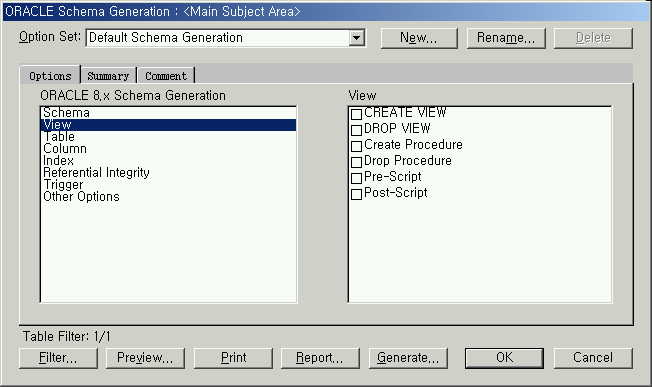Switch to the Summary tab
This screenshot has width=652, height=387.
(x=108, y=76)
